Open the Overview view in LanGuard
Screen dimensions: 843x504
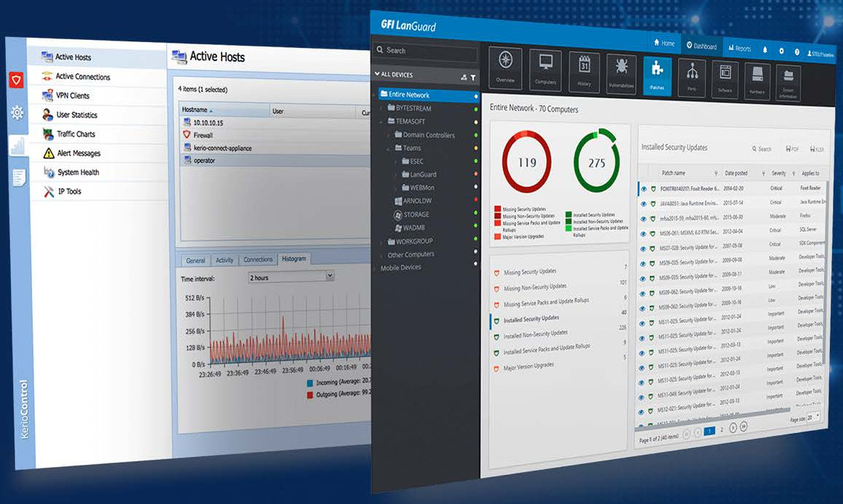(505, 68)
